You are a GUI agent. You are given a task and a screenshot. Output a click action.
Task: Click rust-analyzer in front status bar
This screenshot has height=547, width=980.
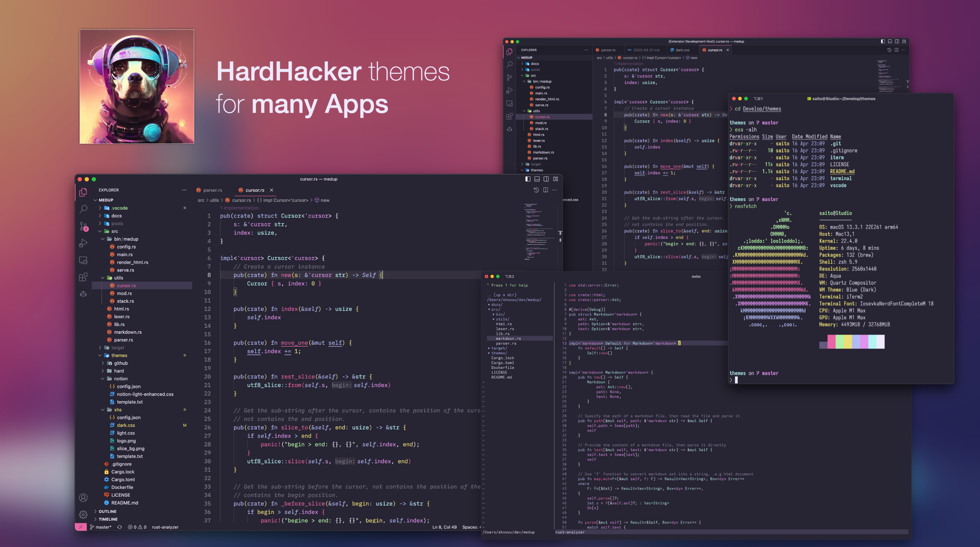(x=165, y=527)
